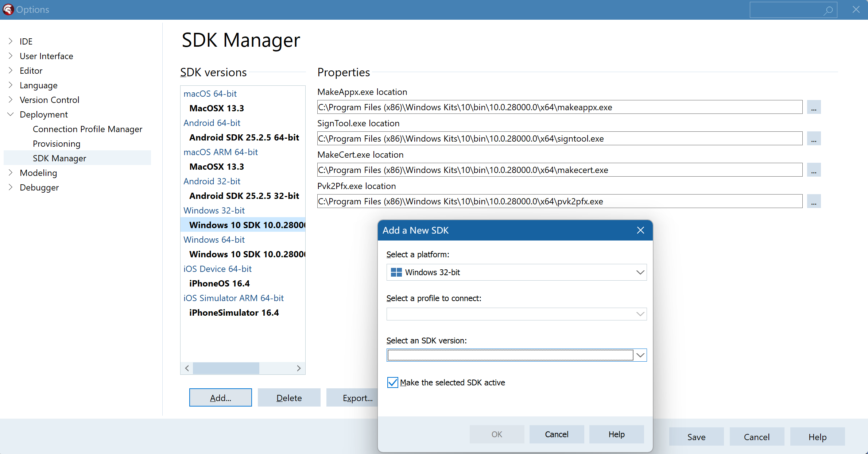The image size is (868, 454).
Task: Click the search magnifier icon in title bar
Action: click(x=828, y=10)
